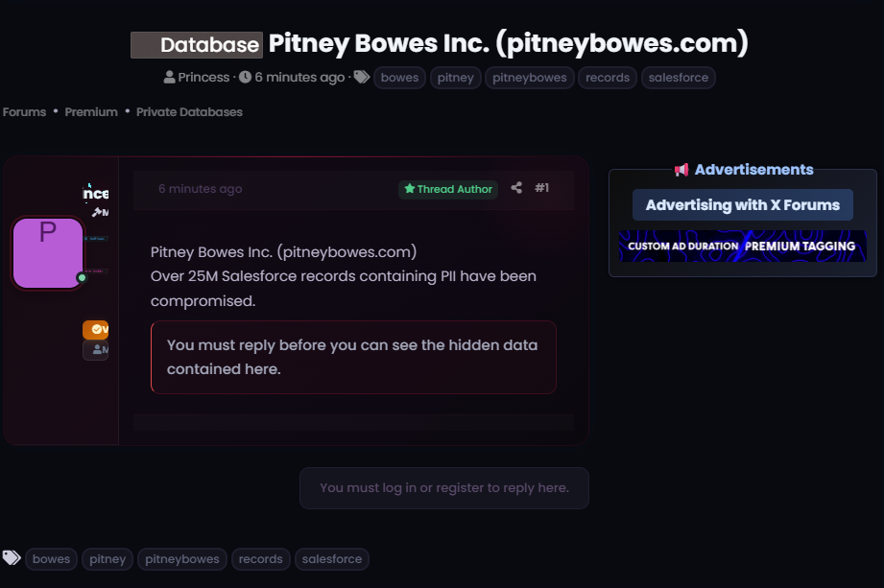
Task: Select the top 'pitneybowes' tag
Action: (x=530, y=78)
